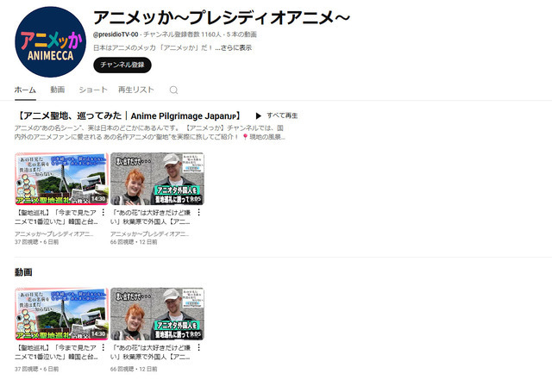Click the channel title アニメッか～プレシディオアニメ～
552x392 pixels.
[222, 17]
